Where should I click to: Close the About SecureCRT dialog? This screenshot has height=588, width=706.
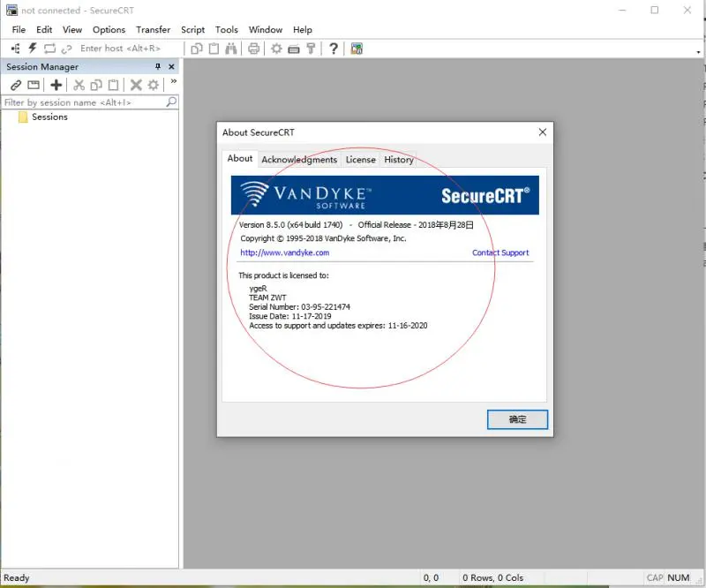543,132
